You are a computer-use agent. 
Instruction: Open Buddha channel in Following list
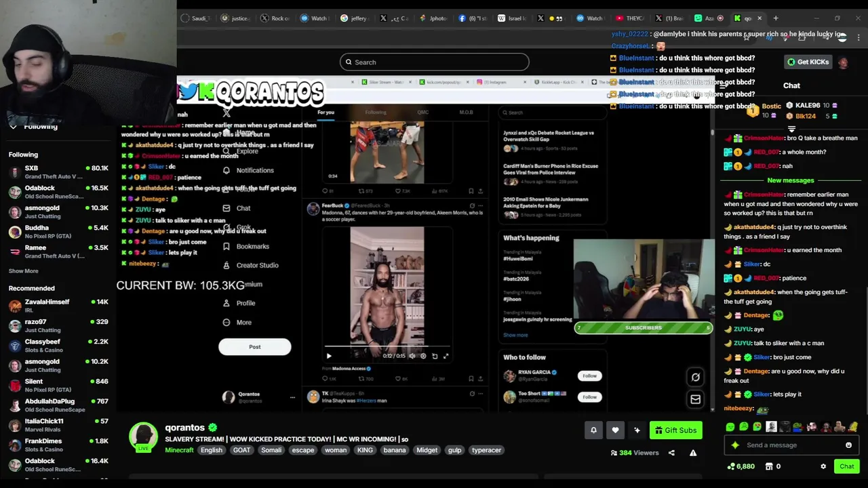[x=58, y=232]
